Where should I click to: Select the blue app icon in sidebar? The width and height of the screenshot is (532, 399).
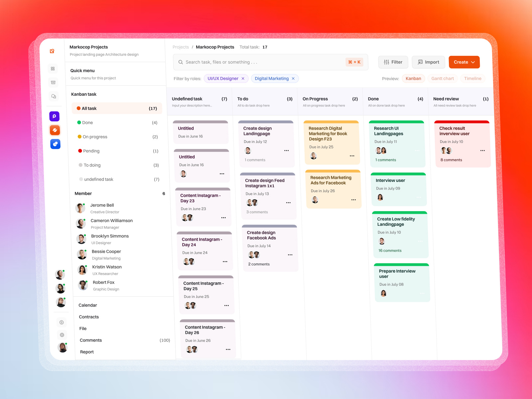[54, 144]
